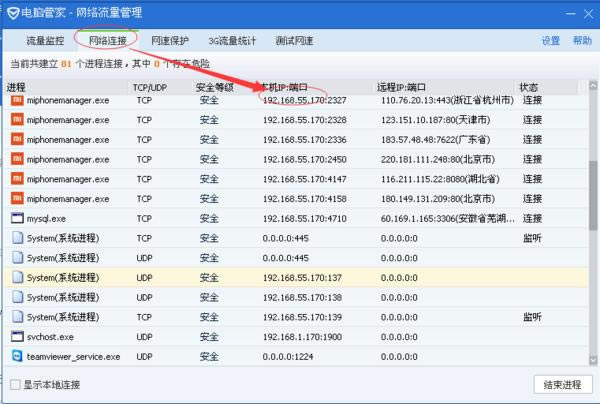Click the Mi icon for port 4158 row
600x404 pixels.
click(x=16, y=198)
